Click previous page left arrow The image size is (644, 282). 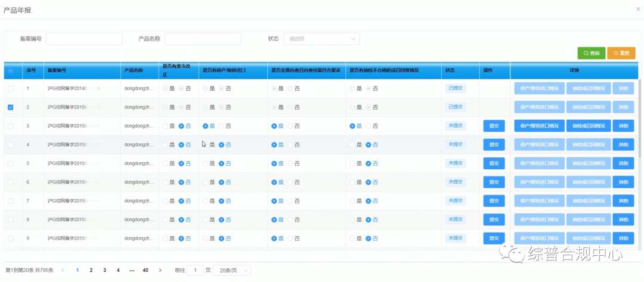coord(63,270)
